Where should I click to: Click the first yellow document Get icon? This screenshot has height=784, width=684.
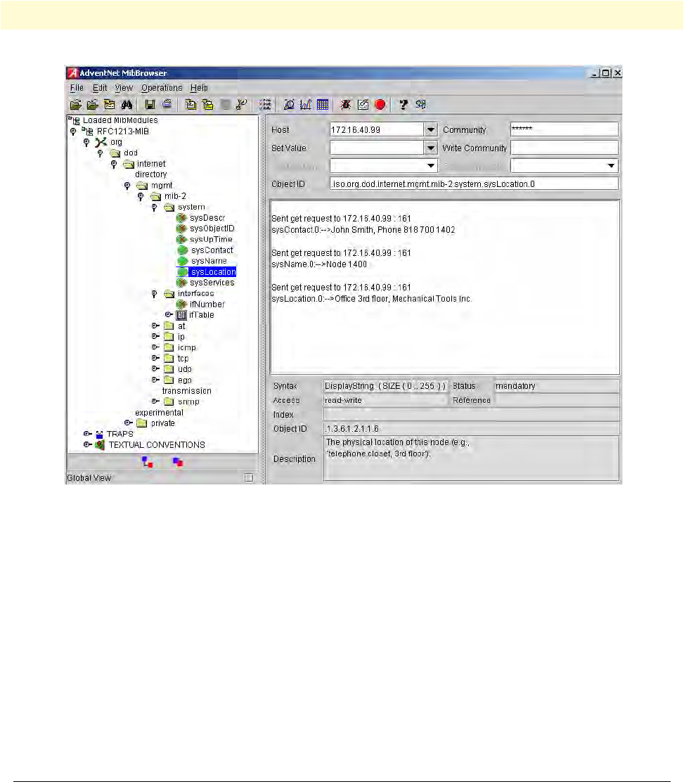pyautogui.click(x=191, y=105)
